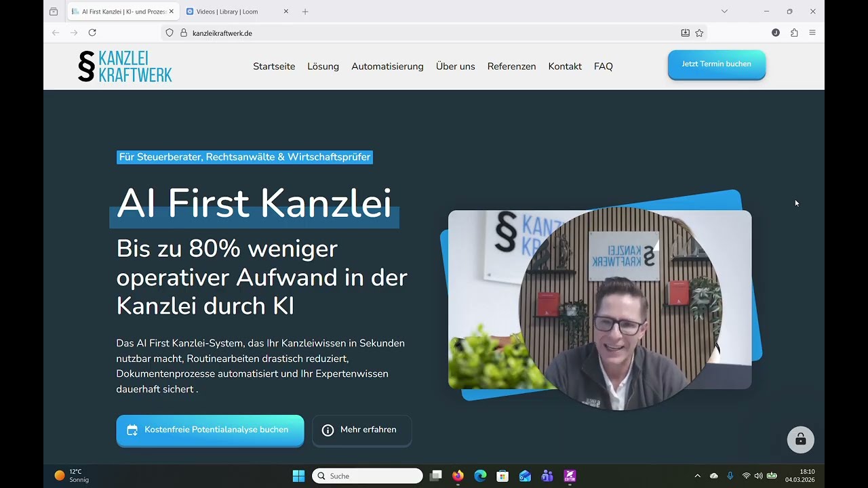Go to Startseite in navigation
Screen dimensions: 868x488
click(274, 66)
